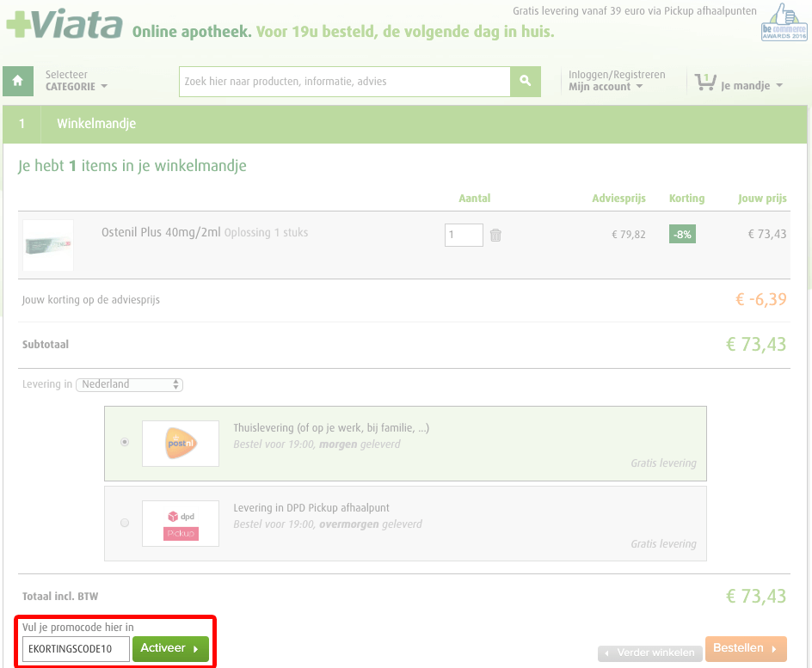Viewport: 812px width, 668px height.
Task: Open the Selecteer Categorie dropdown
Action: tap(76, 81)
